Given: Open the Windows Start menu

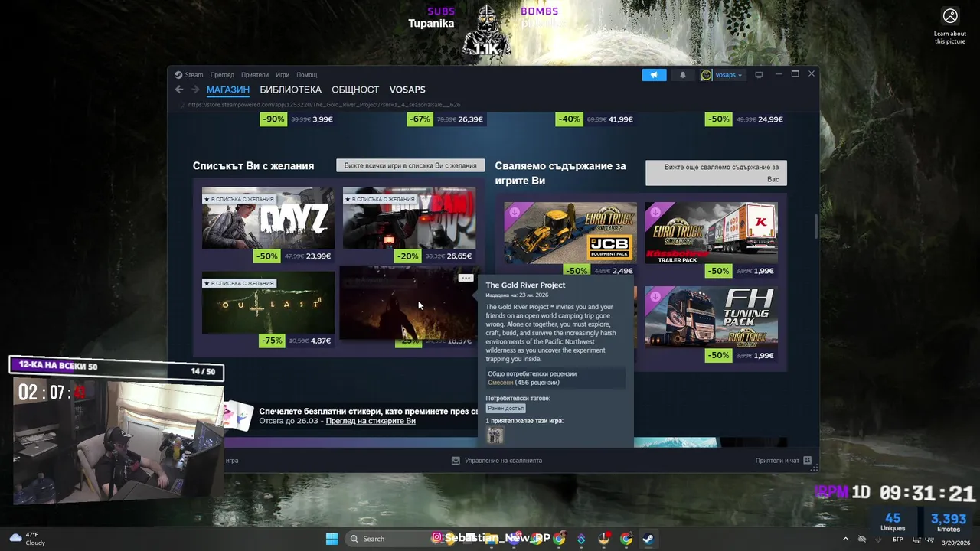Looking at the screenshot, I should click(332, 539).
